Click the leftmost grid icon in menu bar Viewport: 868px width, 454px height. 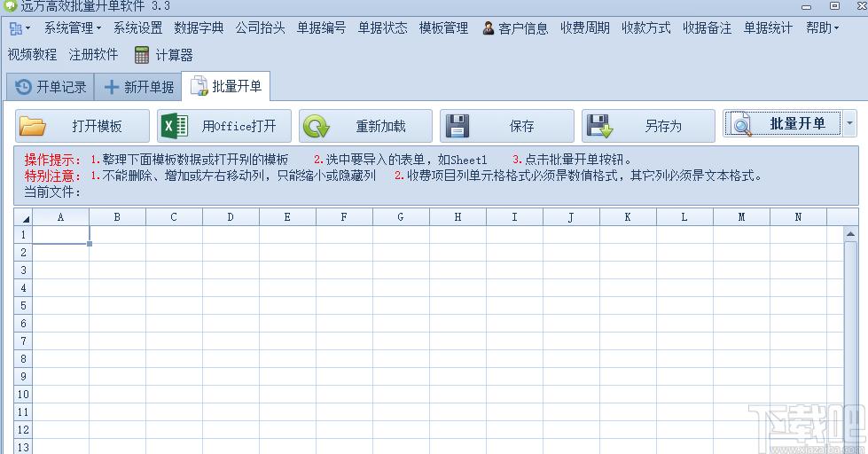coord(15,28)
